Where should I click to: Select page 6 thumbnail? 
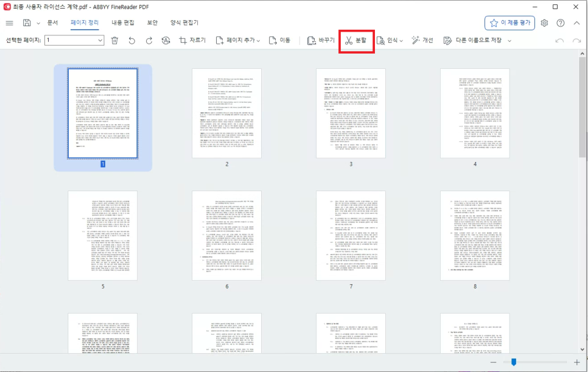click(227, 236)
